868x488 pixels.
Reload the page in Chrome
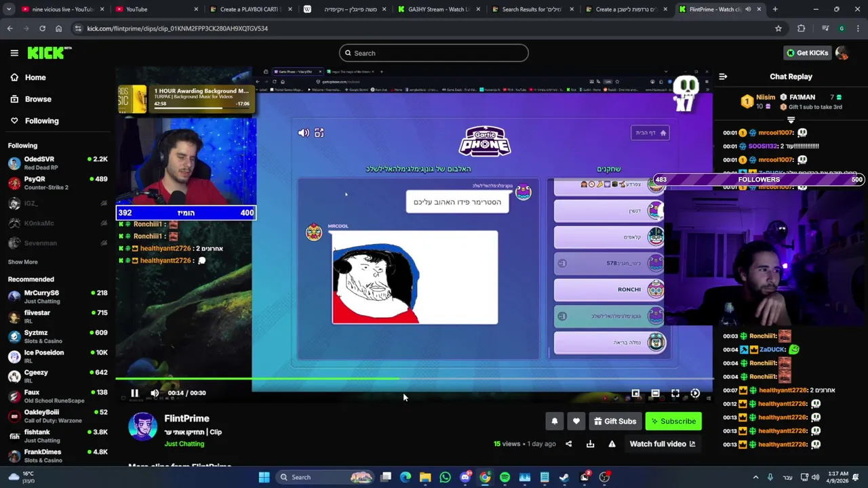click(42, 28)
